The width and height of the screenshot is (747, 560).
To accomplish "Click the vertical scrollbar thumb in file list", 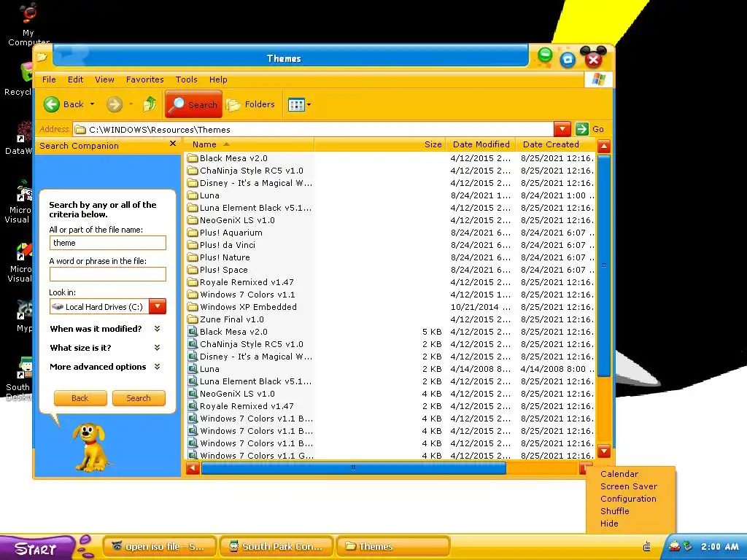I will click(603, 265).
